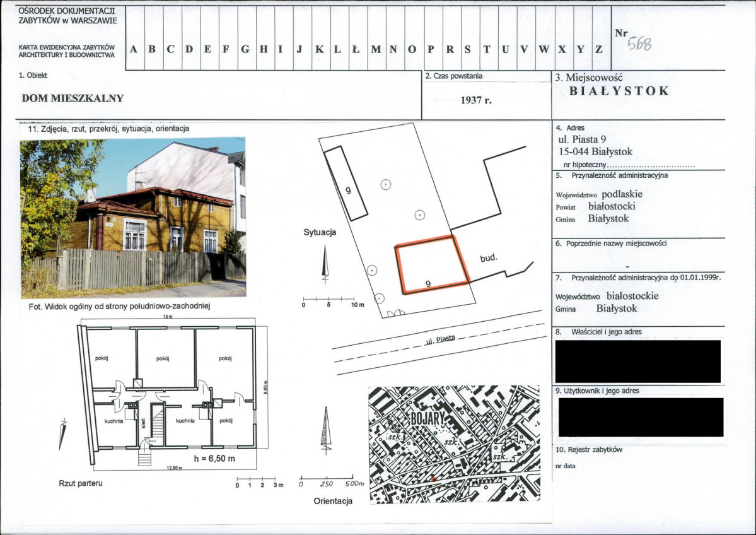Select the letter box "Z" in the header

click(x=600, y=49)
